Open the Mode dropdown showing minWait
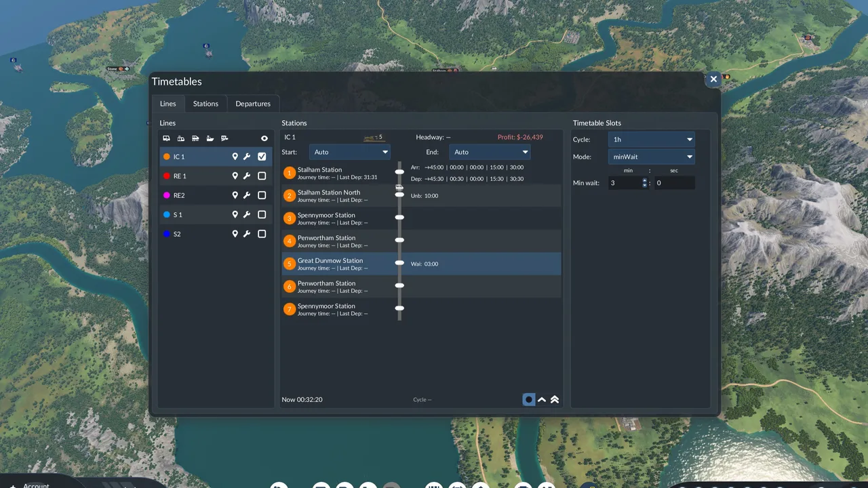 tap(652, 157)
